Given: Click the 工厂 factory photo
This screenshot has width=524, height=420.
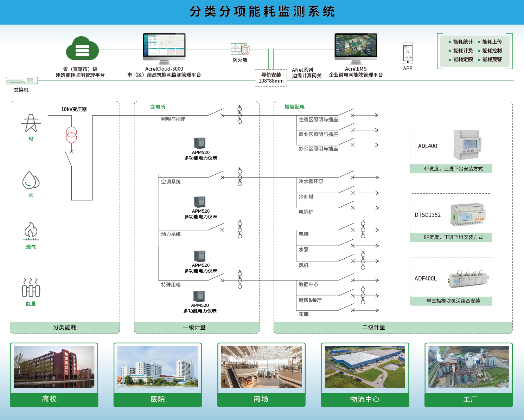Looking at the screenshot, I should click(468, 367).
